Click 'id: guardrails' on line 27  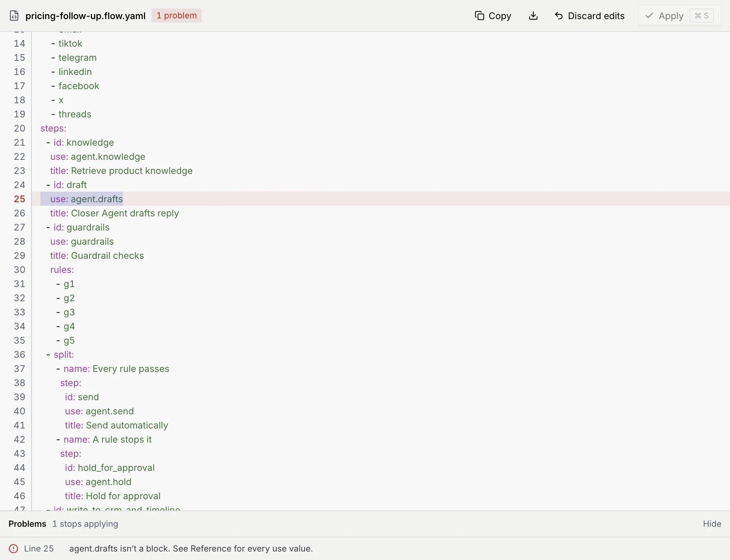click(81, 227)
